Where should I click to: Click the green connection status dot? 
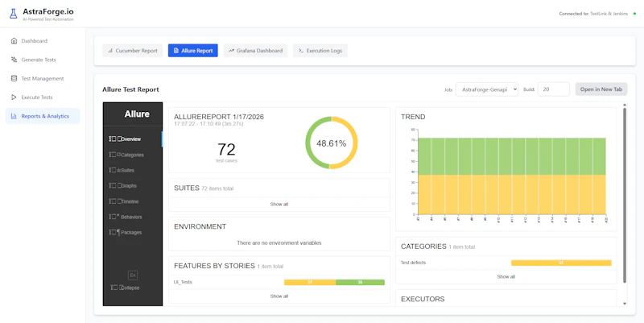[634, 14]
